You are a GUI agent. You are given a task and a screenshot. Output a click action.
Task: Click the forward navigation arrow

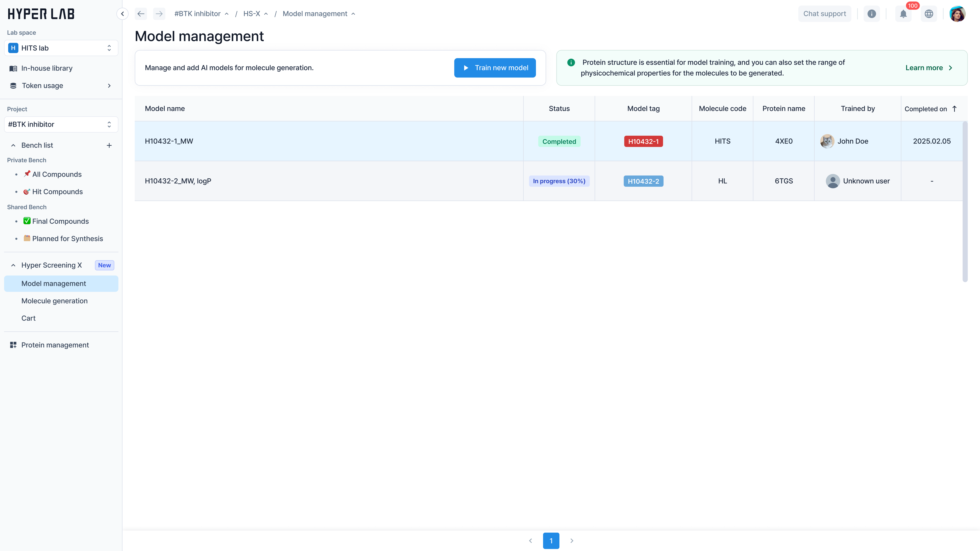click(159, 14)
